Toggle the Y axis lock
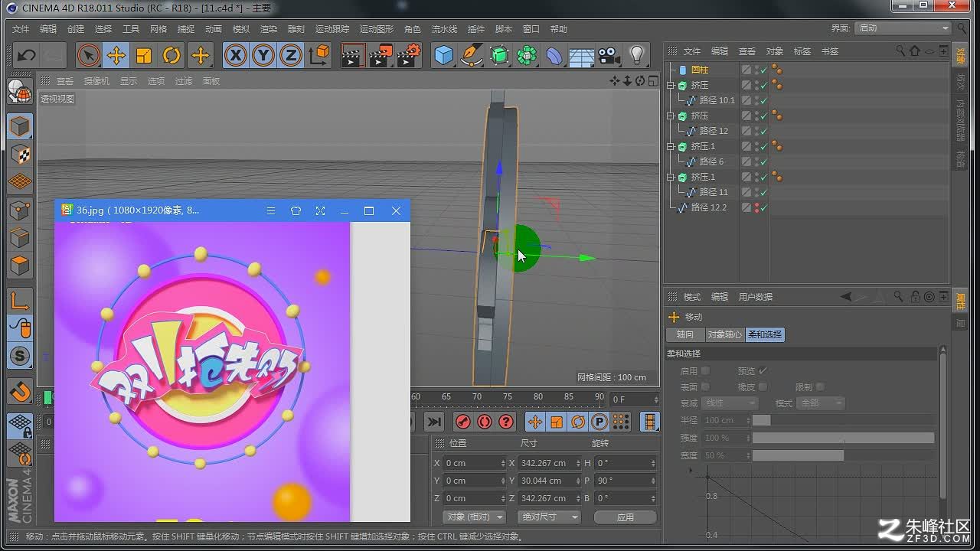Viewport: 980px width, 551px height. (x=263, y=55)
